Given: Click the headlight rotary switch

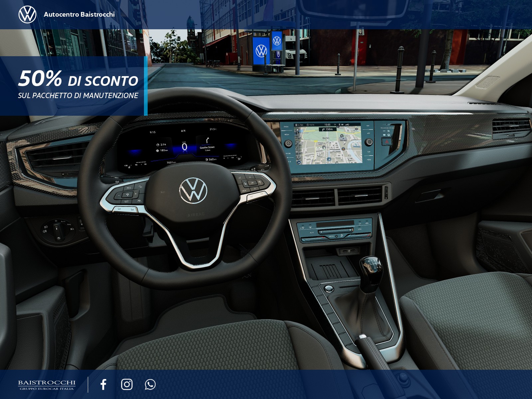Looking at the screenshot, I should [58, 229].
